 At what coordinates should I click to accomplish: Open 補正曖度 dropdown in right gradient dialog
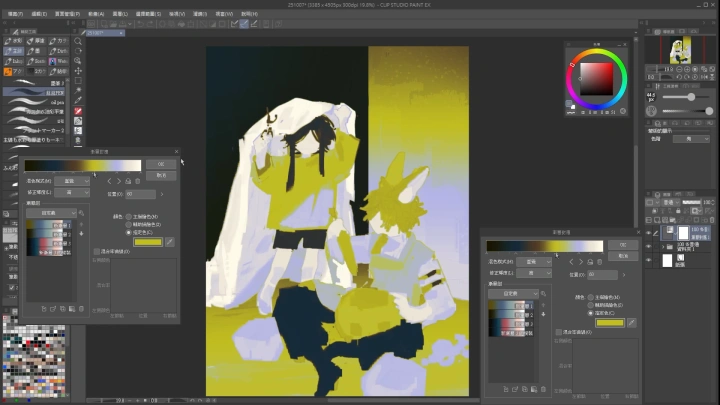533,272
